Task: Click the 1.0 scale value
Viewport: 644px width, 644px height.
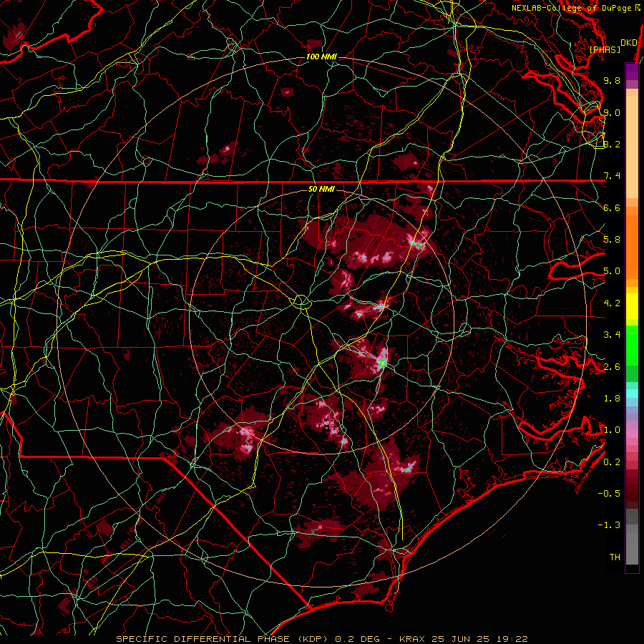Action: pos(612,430)
